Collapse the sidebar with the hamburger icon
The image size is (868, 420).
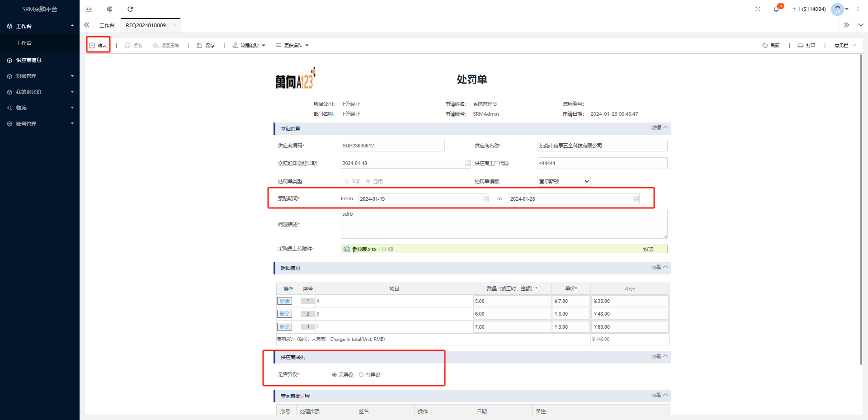click(x=89, y=9)
